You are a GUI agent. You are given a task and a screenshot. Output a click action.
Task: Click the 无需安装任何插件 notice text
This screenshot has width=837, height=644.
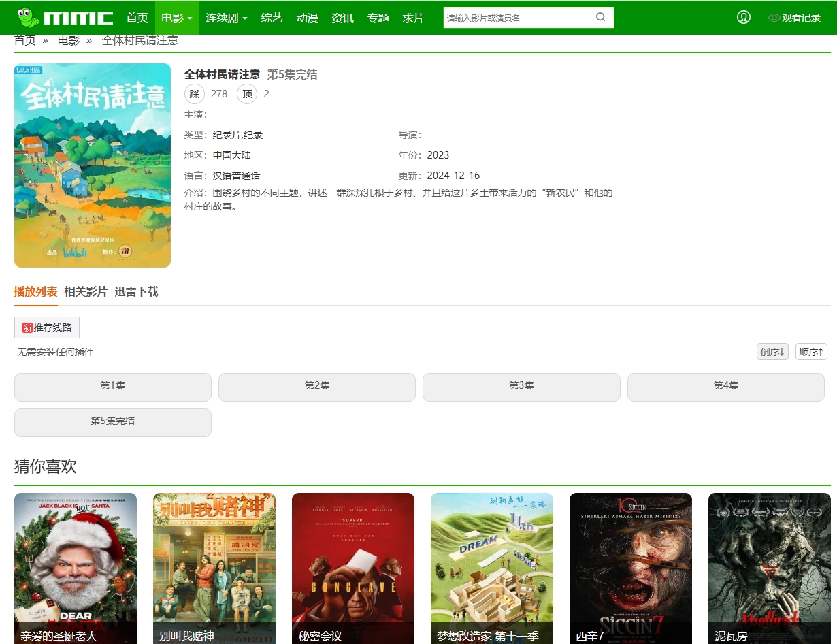(55, 352)
